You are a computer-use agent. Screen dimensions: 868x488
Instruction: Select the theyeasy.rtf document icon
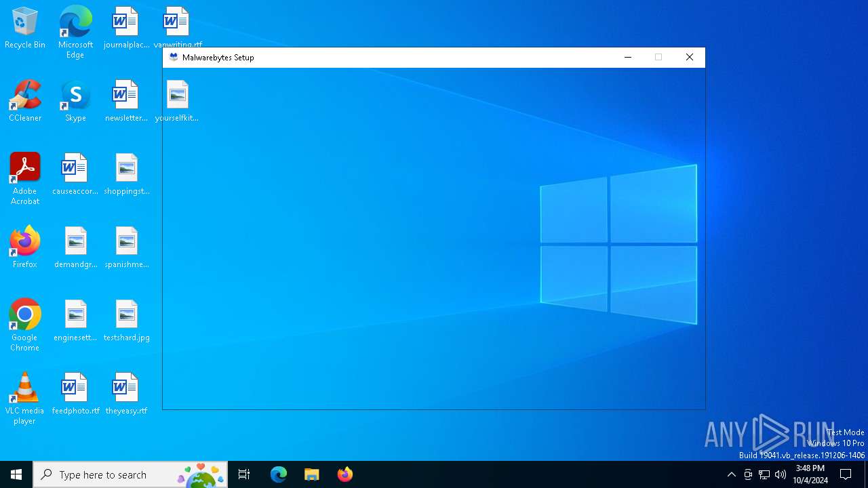click(126, 394)
